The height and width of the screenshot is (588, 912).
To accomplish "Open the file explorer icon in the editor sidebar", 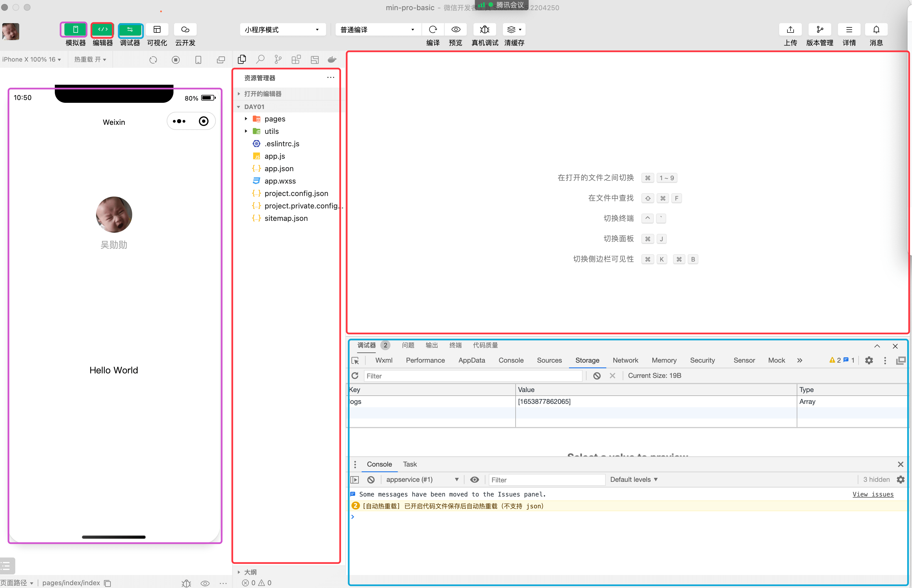I will point(242,60).
